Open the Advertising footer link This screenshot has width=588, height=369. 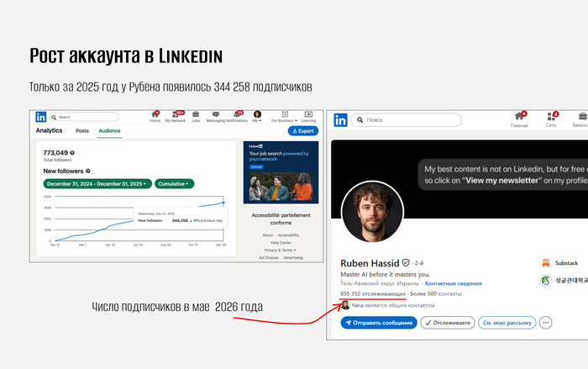[x=293, y=257]
